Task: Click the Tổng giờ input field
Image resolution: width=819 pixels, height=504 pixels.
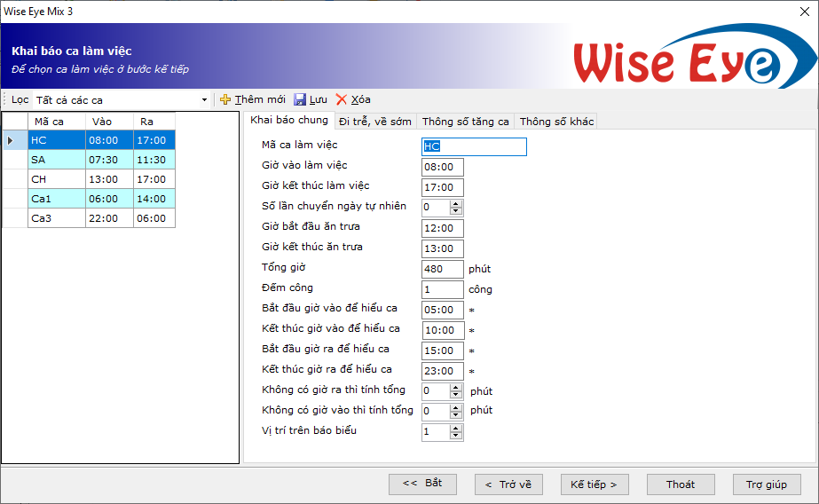Action: coord(443,269)
